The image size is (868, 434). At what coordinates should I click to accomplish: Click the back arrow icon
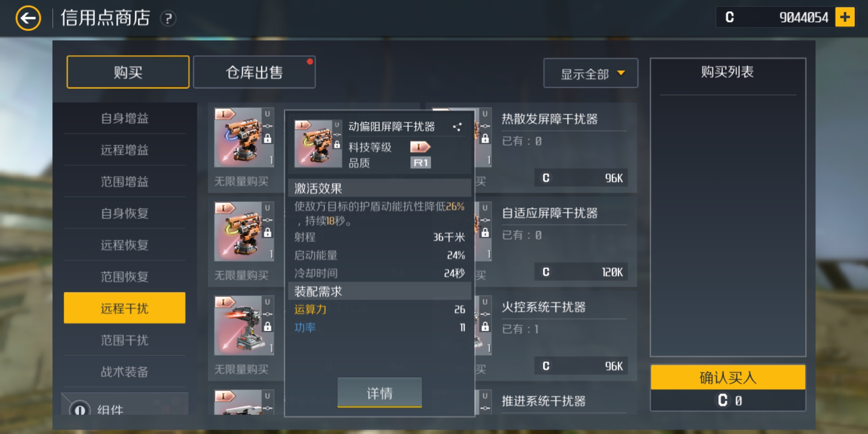point(28,18)
